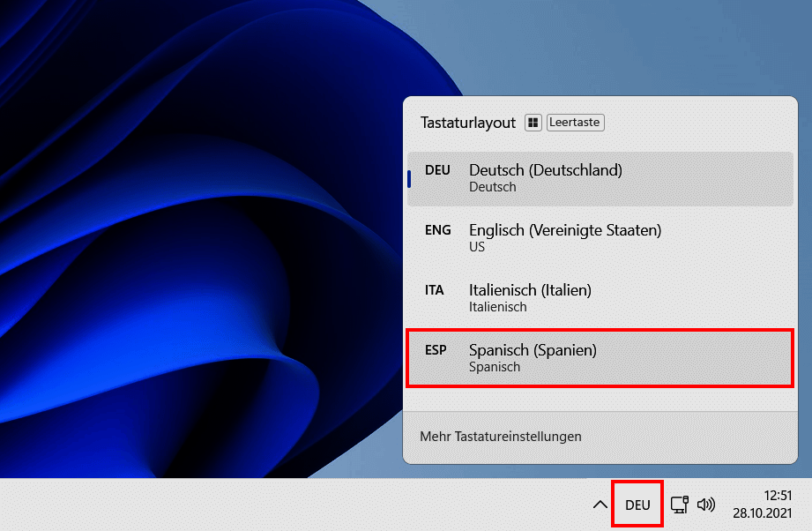Click the speaker volume icon in system tray

705,504
